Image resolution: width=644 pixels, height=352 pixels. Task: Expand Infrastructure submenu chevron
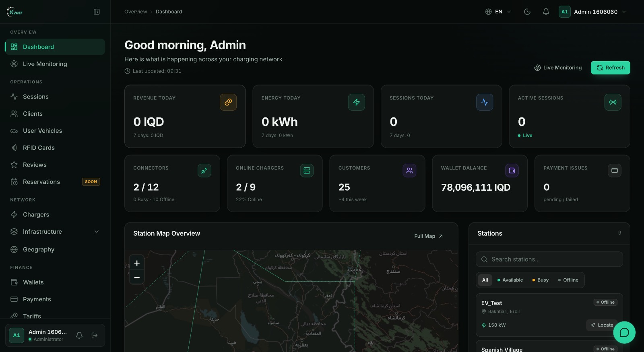97,232
